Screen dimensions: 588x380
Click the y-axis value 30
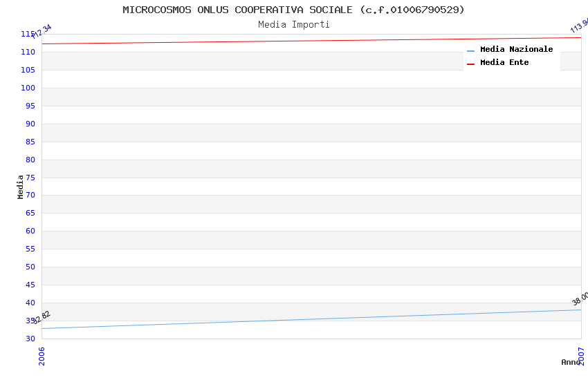30,339
